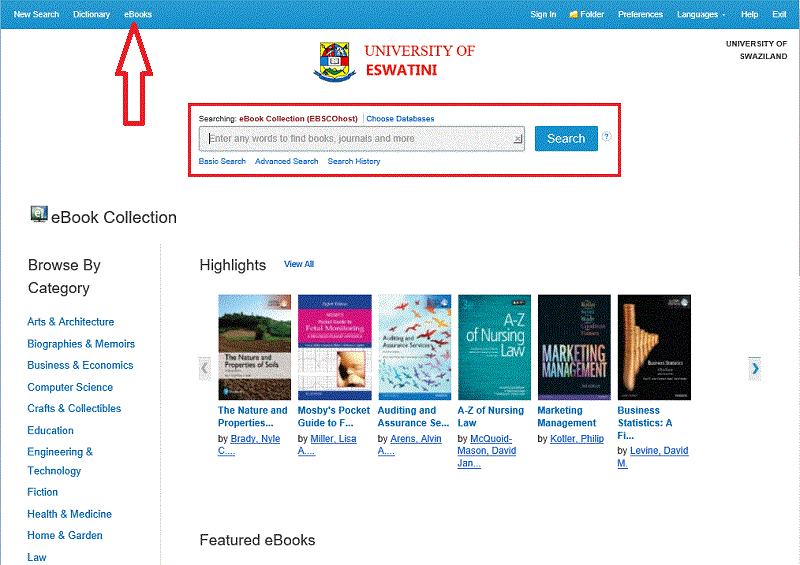Browse the Business & Economics category
This screenshot has width=800, height=565.
80,365
